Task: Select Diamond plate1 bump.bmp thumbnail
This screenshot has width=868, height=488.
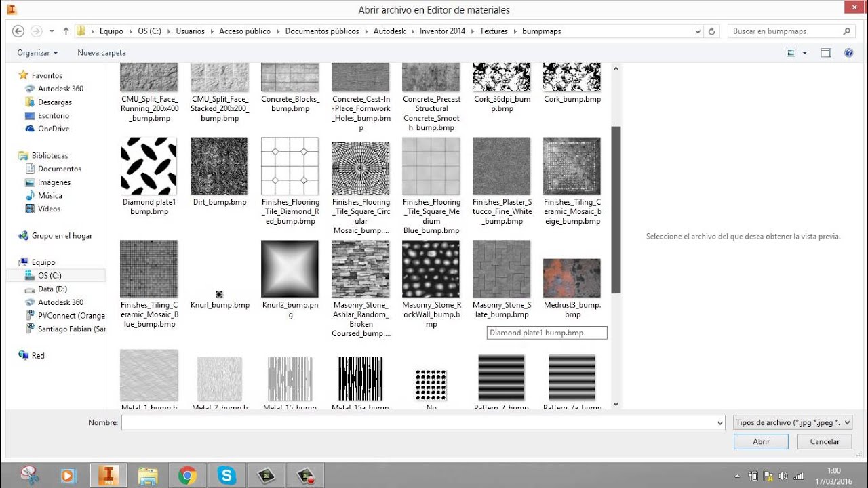Action: [149, 166]
